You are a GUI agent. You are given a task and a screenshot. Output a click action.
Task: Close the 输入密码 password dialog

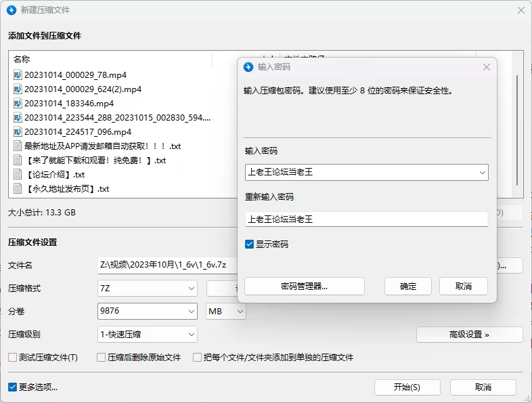pyautogui.click(x=486, y=67)
